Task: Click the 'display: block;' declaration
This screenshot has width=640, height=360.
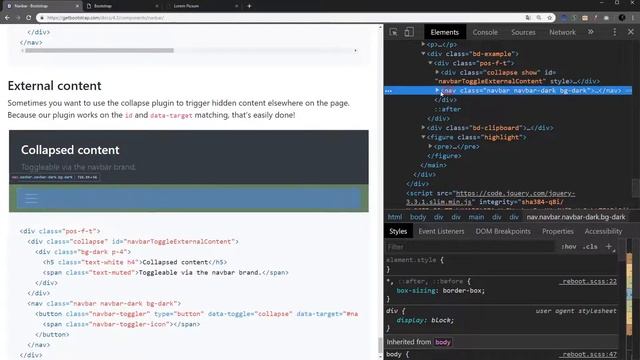Action: pyautogui.click(x=425, y=320)
